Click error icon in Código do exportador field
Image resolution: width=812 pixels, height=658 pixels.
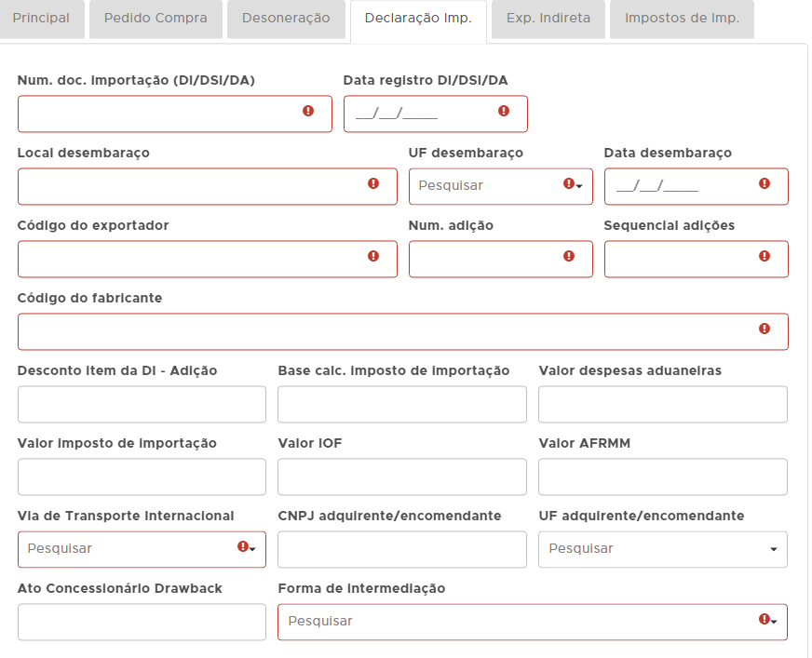click(x=373, y=256)
